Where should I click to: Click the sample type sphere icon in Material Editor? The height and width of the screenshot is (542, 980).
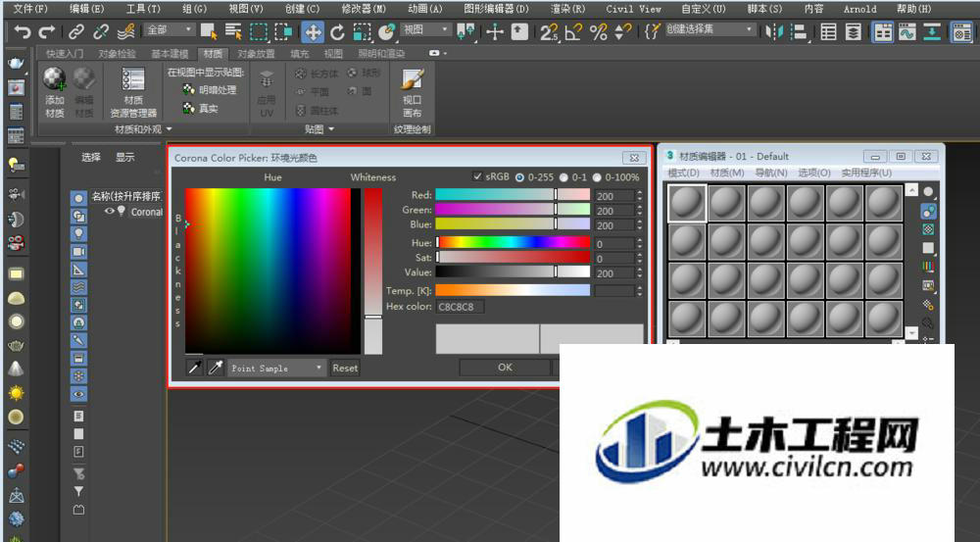click(928, 192)
